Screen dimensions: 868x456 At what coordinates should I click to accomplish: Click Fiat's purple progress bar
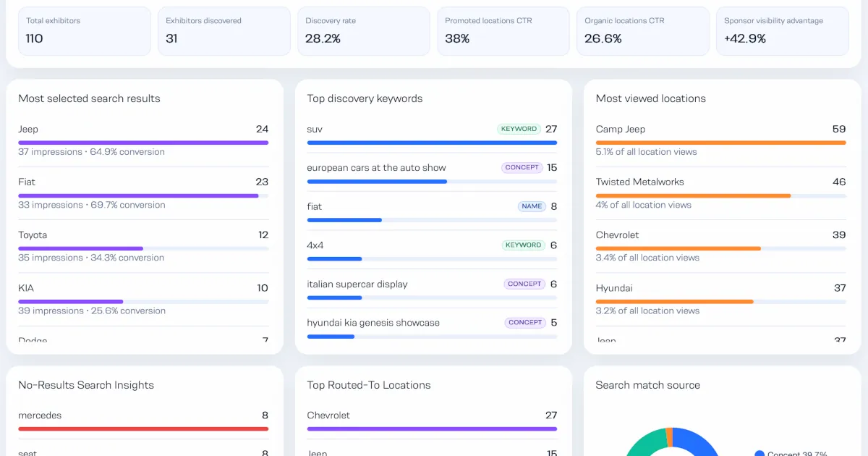[138, 195]
